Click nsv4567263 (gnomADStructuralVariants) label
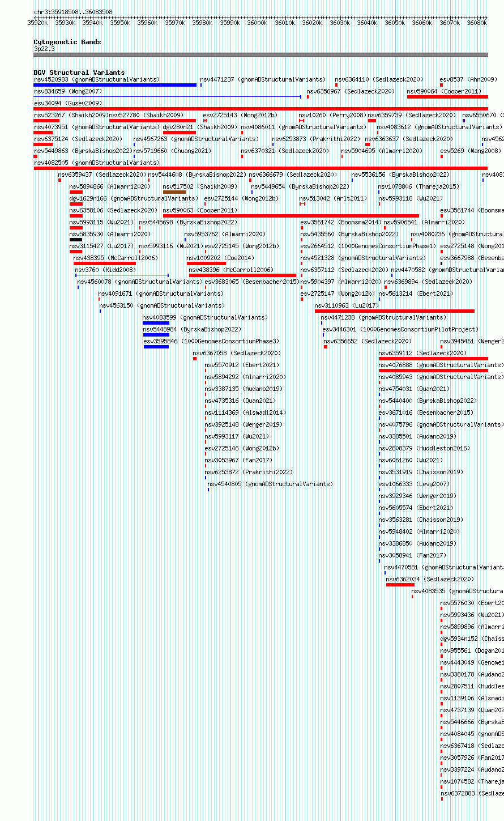This screenshot has height=821, width=504. click(196, 139)
